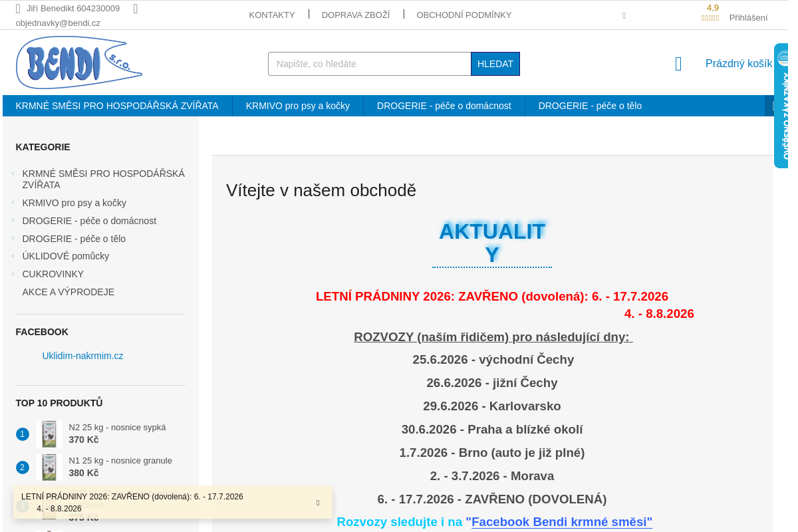Image resolution: width=798 pixels, height=532 pixels.
Task: Click the phone icon beside Jiří Benedikt
Action: point(18,9)
